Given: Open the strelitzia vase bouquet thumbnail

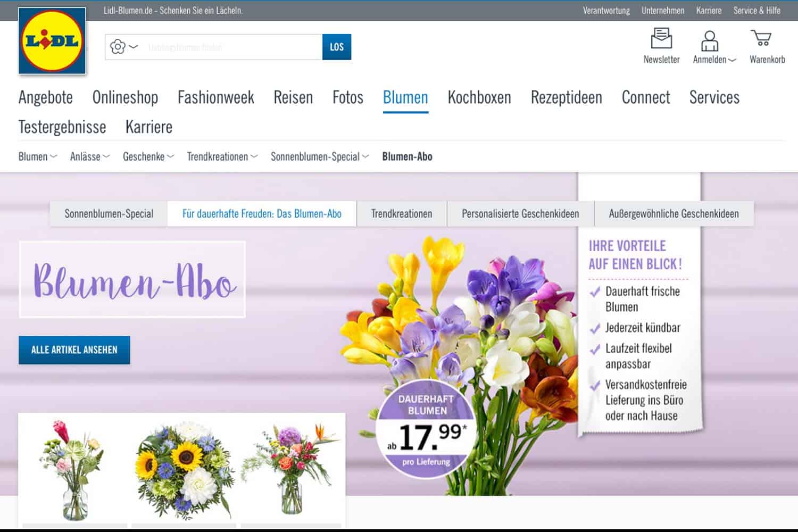Looking at the screenshot, I should pos(290,468).
